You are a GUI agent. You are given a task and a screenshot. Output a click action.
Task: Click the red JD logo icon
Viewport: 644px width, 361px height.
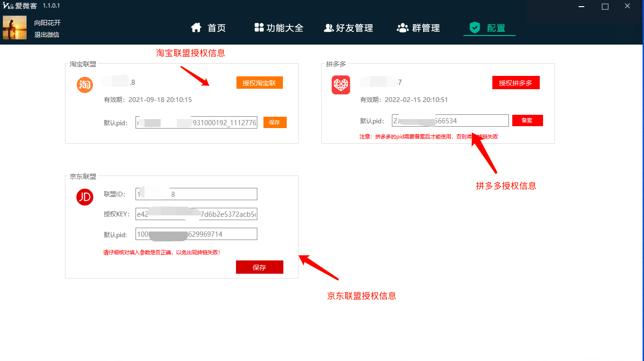(85, 197)
